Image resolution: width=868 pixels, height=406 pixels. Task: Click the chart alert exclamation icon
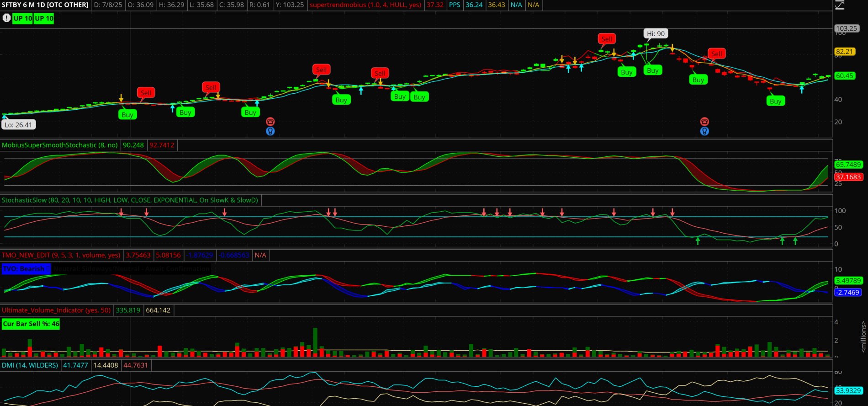click(x=6, y=18)
